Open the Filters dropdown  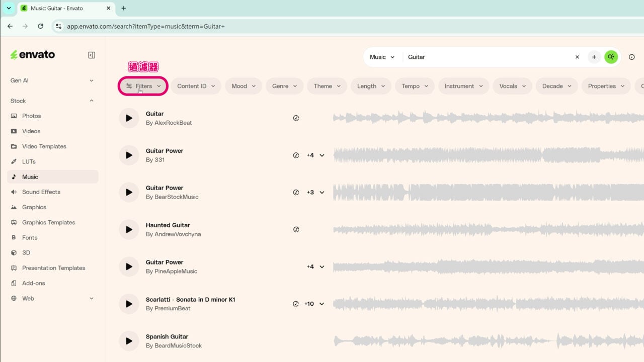click(x=143, y=86)
